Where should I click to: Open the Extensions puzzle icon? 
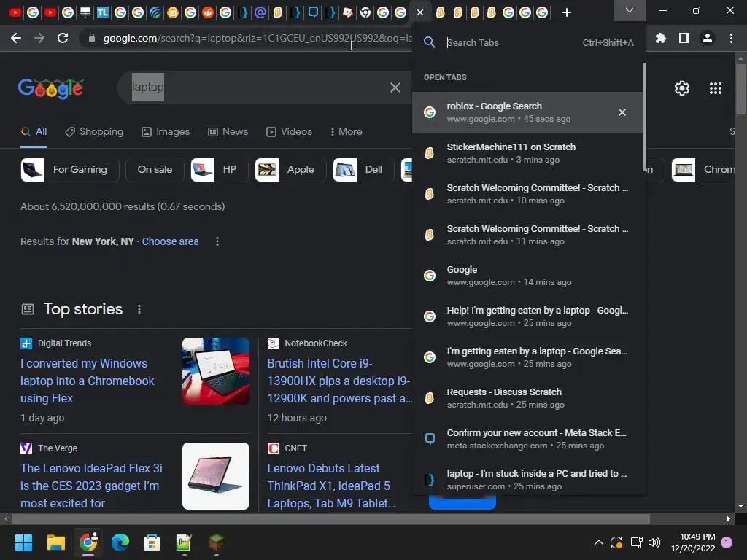pos(660,38)
